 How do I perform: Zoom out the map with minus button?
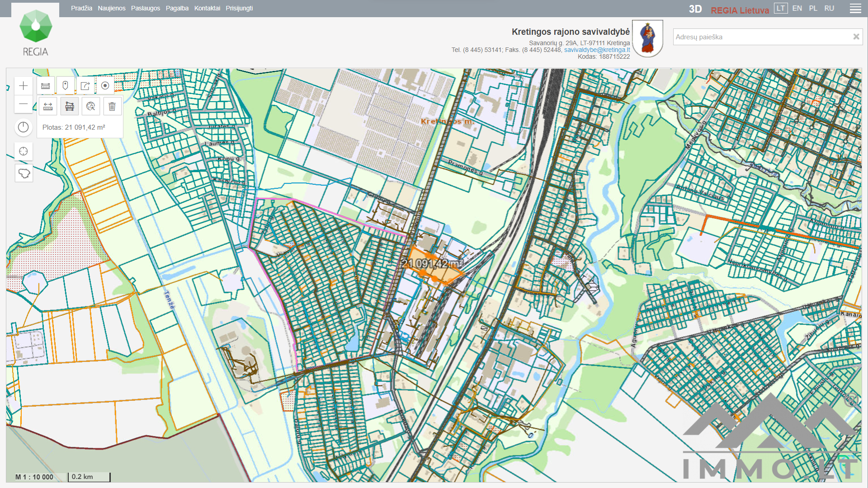[x=24, y=104]
